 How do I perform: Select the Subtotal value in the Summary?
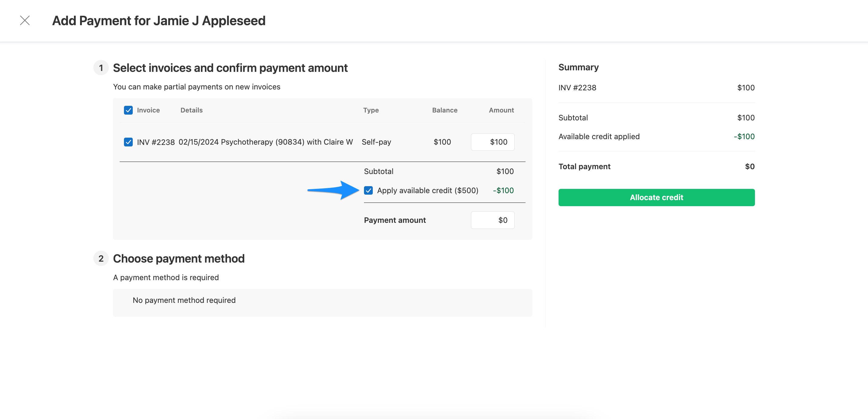click(x=745, y=118)
